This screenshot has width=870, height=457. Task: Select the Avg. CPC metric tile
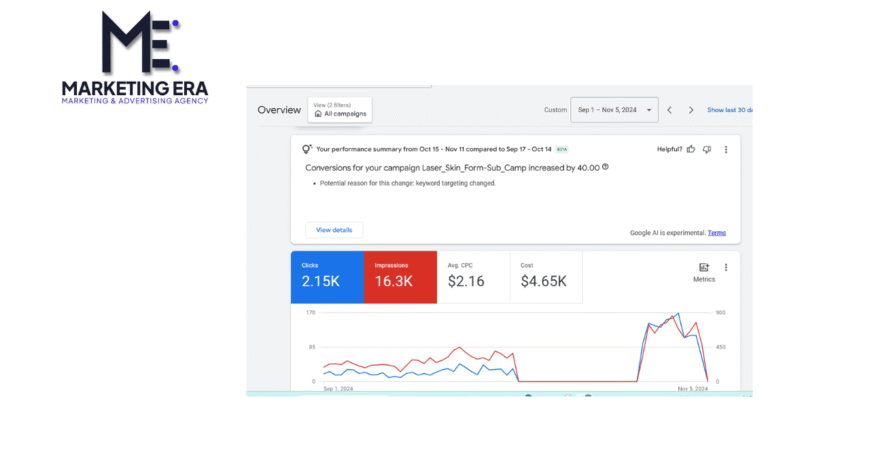pyautogui.click(x=473, y=275)
